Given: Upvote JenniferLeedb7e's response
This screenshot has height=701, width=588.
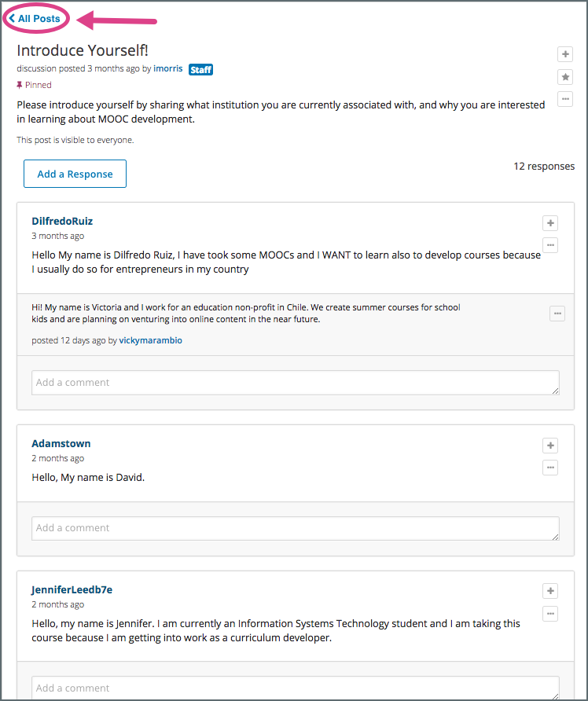Looking at the screenshot, I should [550, 591].
